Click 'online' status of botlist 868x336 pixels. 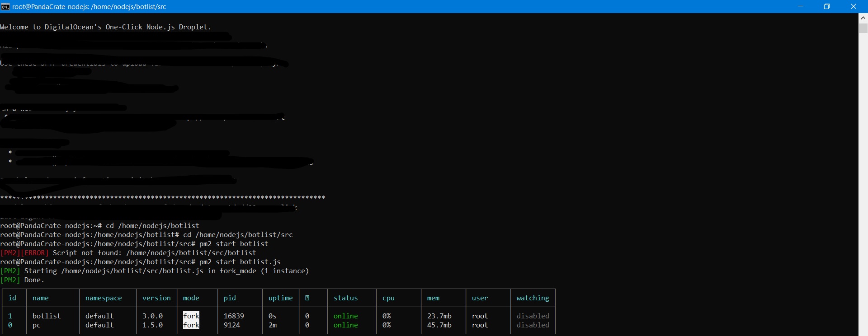346,316
